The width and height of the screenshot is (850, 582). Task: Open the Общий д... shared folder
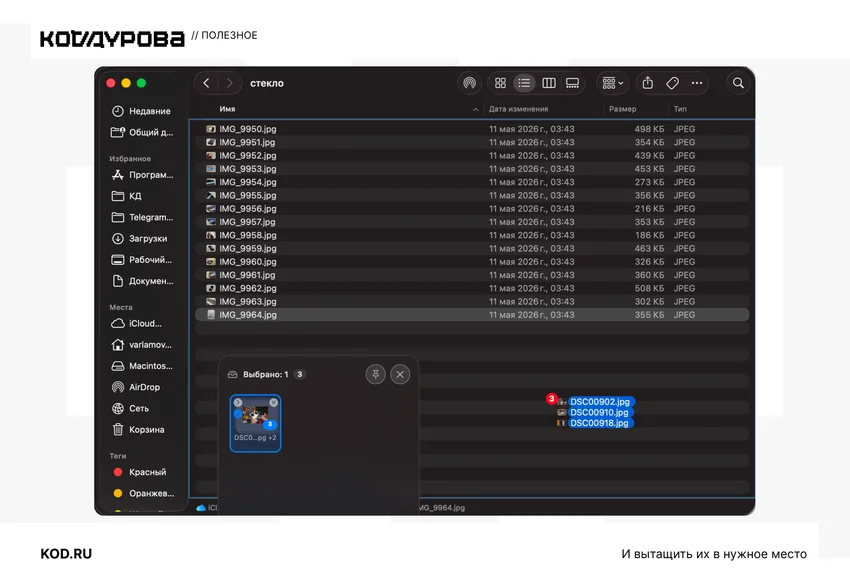pyautogui.click(x=142, y=132)
